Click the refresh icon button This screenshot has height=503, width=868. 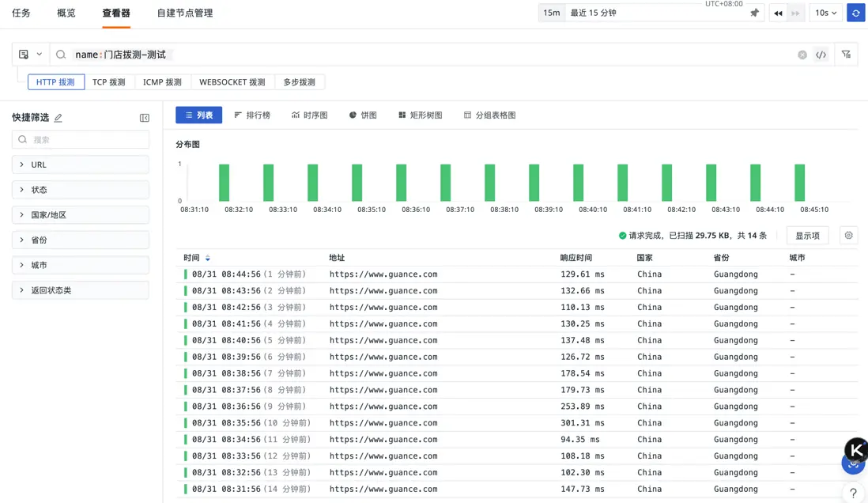[x=855, y=13]
